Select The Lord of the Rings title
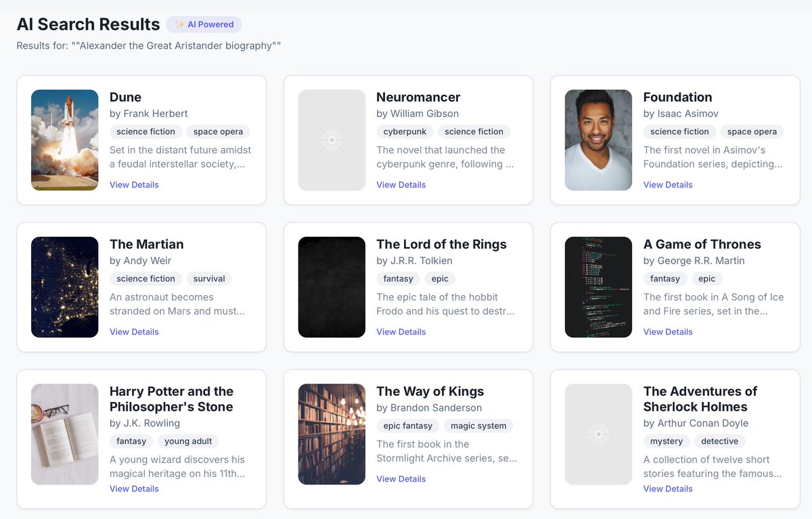The image size is (812, 519). [x=441, y=244]
